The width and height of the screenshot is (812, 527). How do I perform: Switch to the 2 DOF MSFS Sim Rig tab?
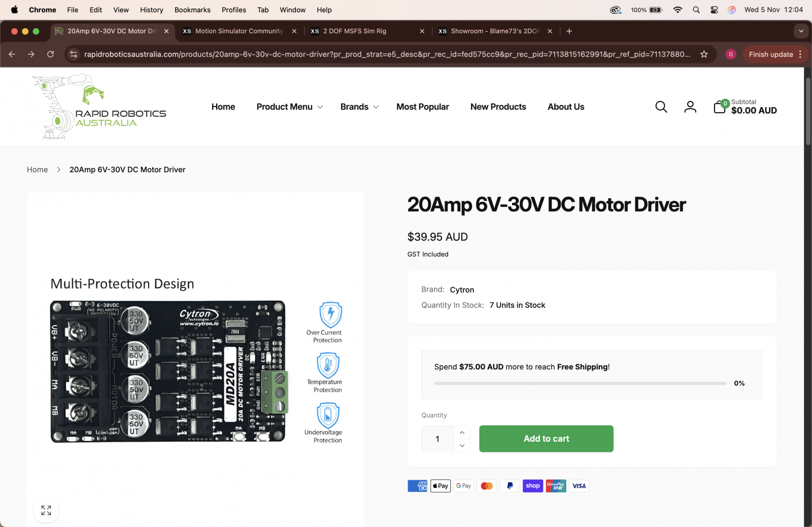[x=355, y=31]
